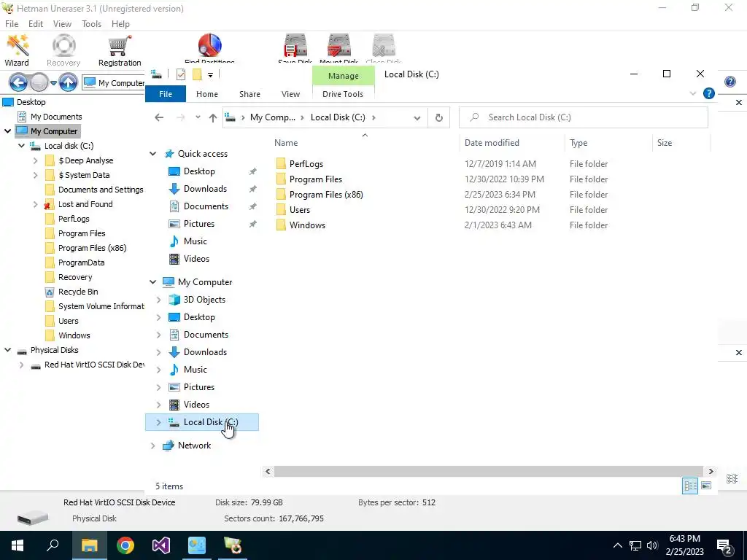This screenshot has width=747, height=560.
Task: Open Registration via the shopping cart icon
Action: tap(120, 50)
